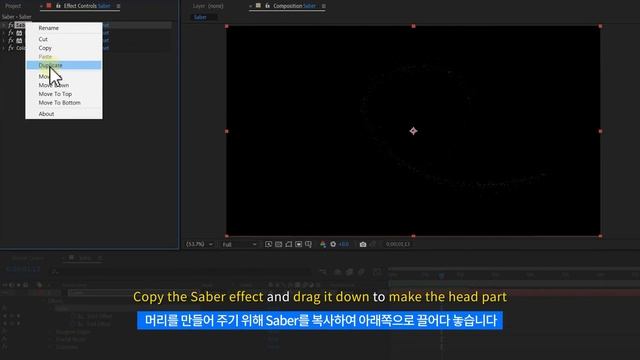Image resolution: width=640 pixels, height=360 pixels.
Task: Click the lock icon on Composition tab
Action: pos(268,6)
